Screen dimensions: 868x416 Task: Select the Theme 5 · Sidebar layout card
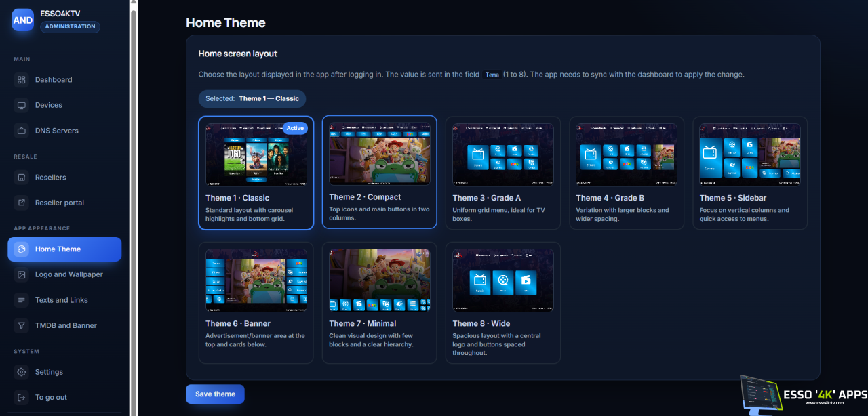pyautogui.click(x=750, y=173)
